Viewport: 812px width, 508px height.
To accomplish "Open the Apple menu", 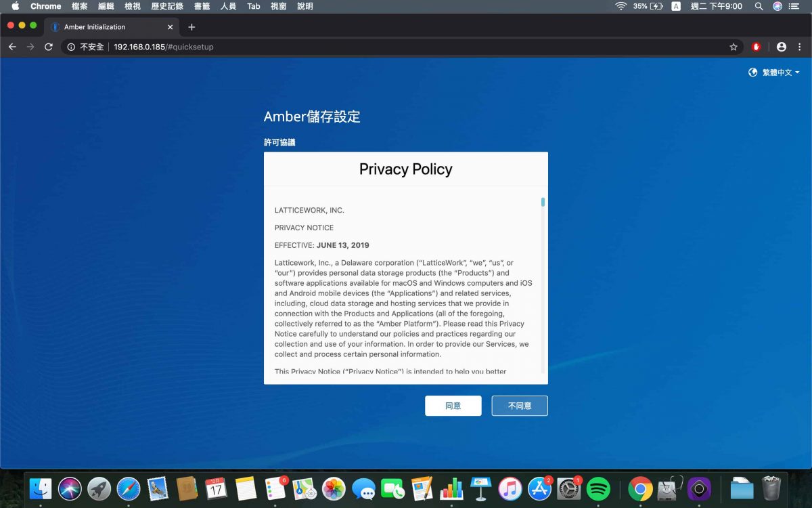I will [15, 6].
